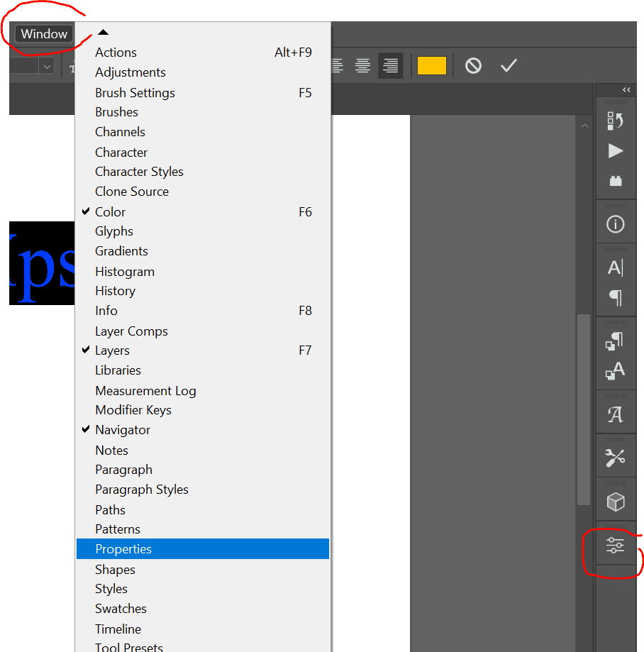The image size is (644, 652).
Task: Choose Shapes menu item
Action: [203, 569]
